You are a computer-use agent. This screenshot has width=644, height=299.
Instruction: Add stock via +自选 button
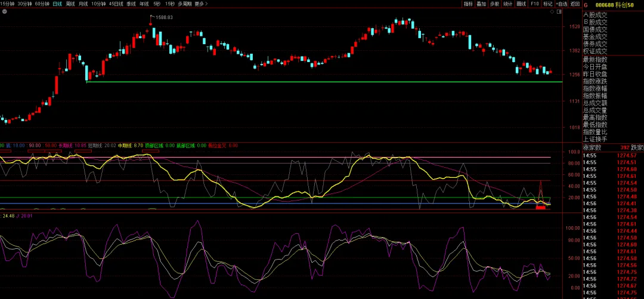pos(561,4)
